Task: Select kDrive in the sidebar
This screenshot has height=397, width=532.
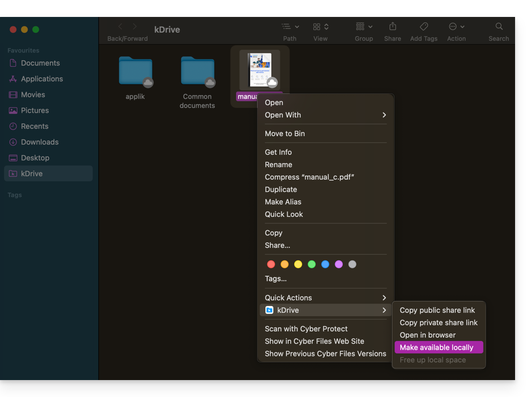Action: 32,173
